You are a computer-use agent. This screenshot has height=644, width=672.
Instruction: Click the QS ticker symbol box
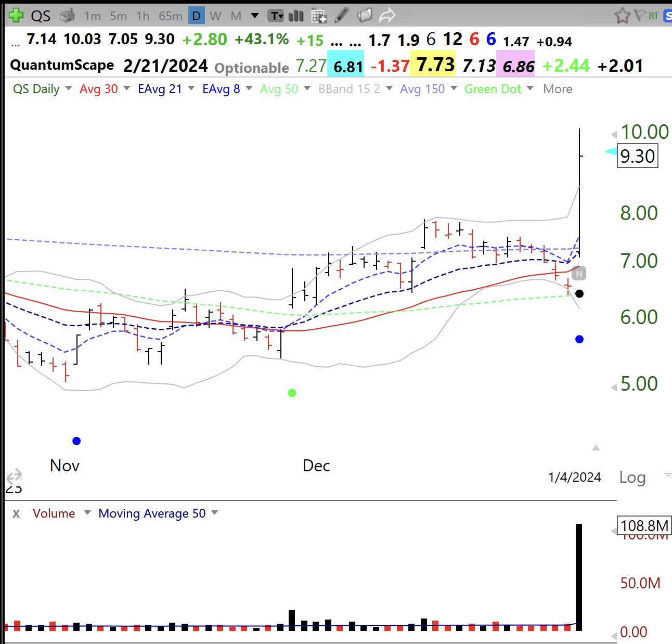click(x=41, y=16)
